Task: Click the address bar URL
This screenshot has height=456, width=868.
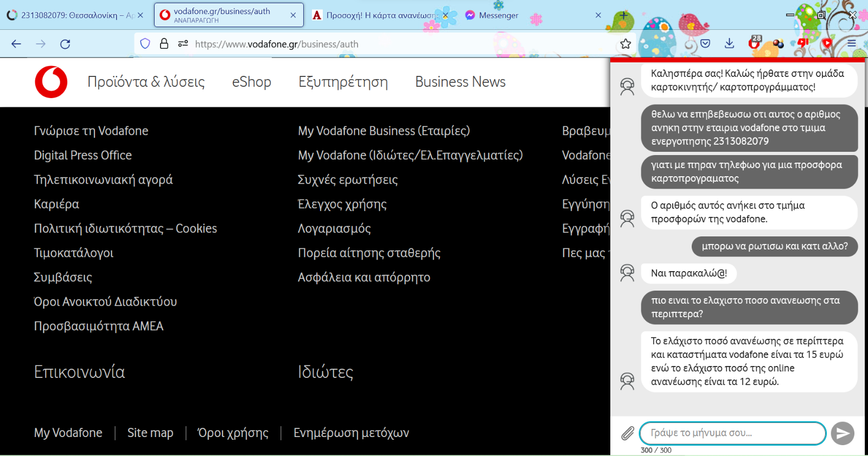Action: tap(277, 44)
